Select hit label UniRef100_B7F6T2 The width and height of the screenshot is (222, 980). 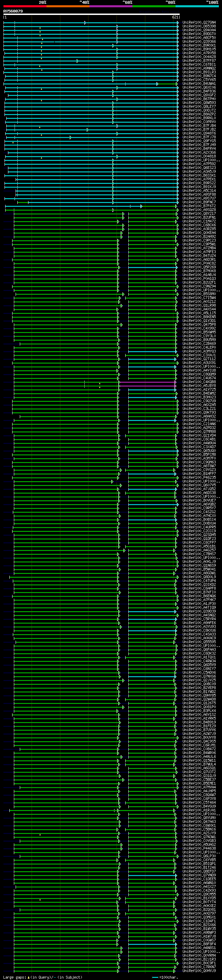point(199,206)
